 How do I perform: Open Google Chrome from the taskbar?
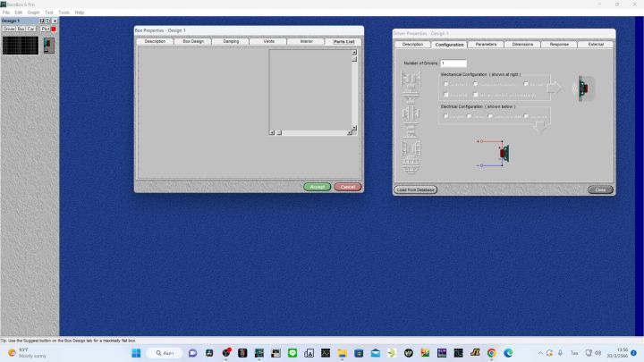pyautogui.click(x=491, y=353)
